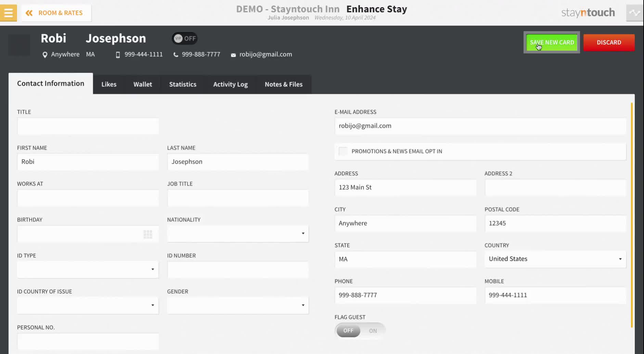Click the Title input field

[88, 126]
